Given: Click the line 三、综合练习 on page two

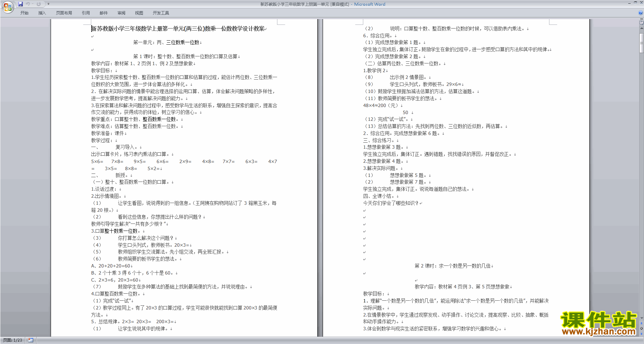Looking at the screenshot, I should [x=379, y=140].
